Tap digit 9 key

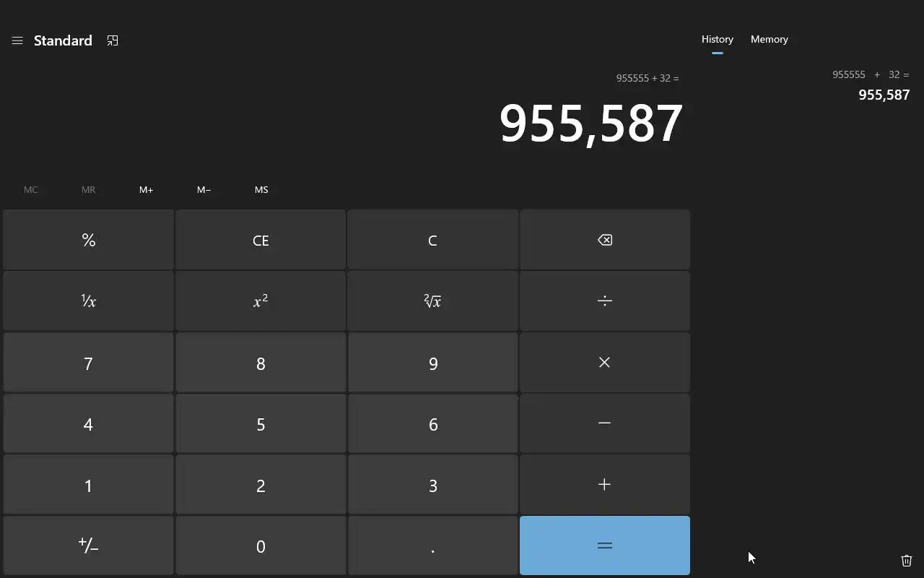(433, 363)
